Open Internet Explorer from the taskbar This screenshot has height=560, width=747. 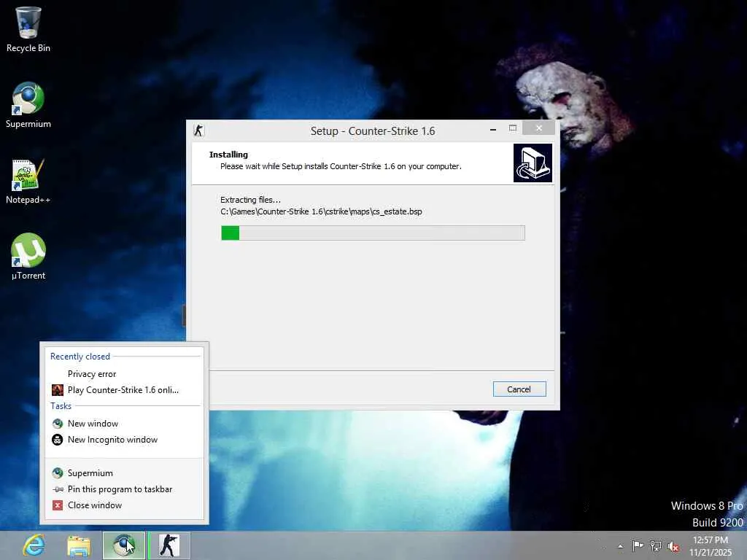point(34,545)
